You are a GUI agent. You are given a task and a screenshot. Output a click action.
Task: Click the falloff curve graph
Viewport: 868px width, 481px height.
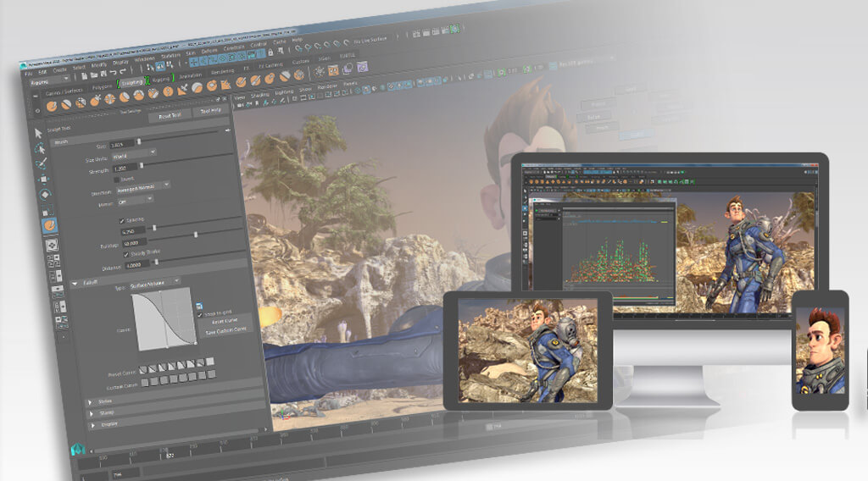[x=164, y=319]
